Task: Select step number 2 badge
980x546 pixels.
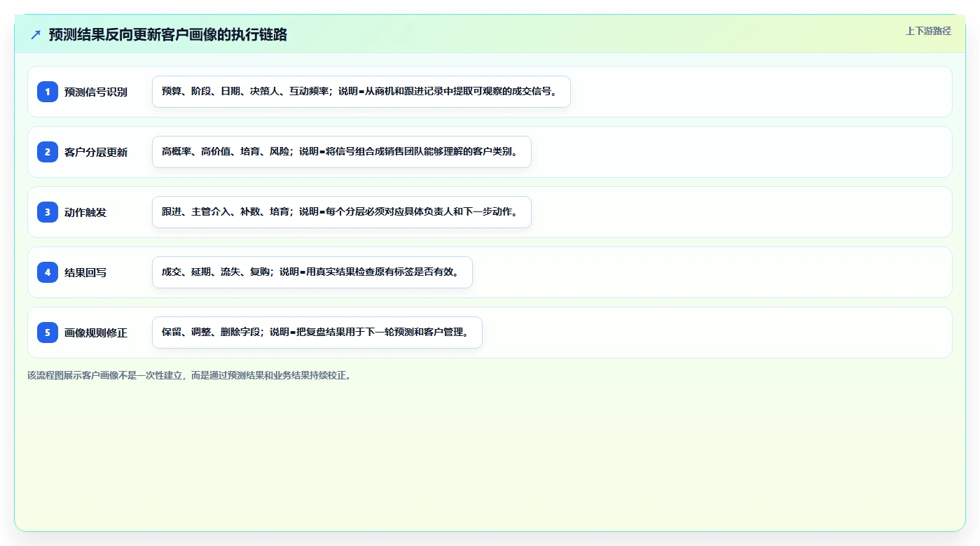Action: (48, 152)
